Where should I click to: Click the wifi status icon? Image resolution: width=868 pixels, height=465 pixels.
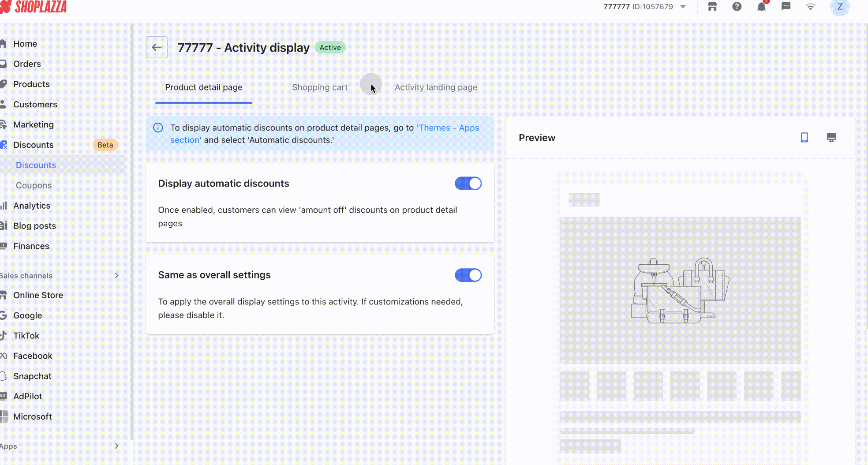click(x=810, y=7)
